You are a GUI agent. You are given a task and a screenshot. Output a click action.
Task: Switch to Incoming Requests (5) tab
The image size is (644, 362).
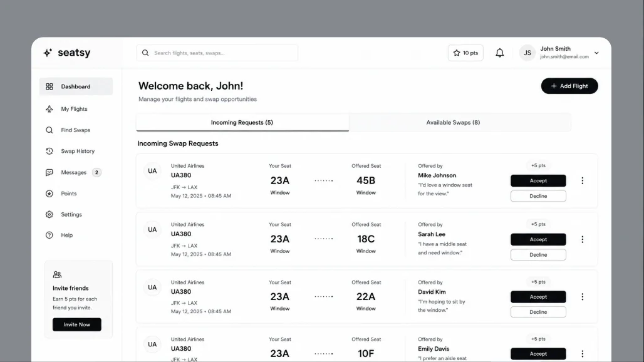click(x=242, y=122)
